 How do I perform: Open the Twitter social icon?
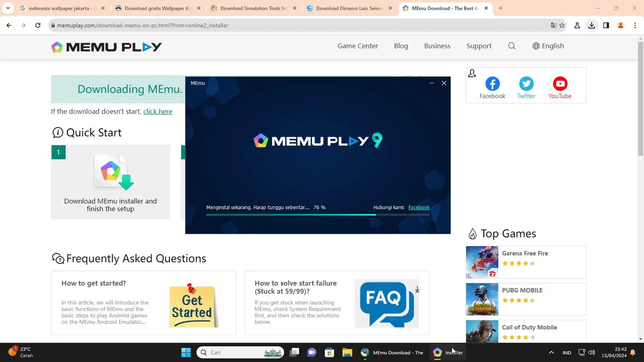tap(526, 88)
